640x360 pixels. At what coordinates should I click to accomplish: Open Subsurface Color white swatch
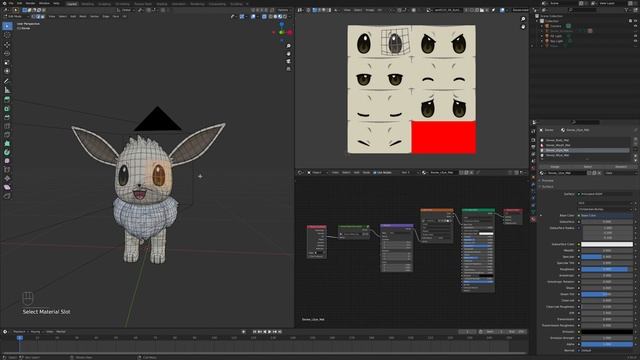point(607,244)
